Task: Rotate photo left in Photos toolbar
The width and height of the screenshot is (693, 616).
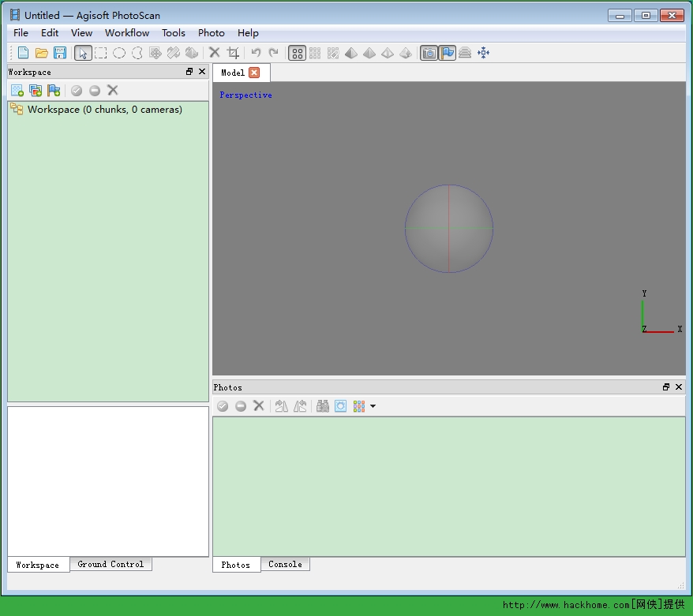Action: pos(300,406)
